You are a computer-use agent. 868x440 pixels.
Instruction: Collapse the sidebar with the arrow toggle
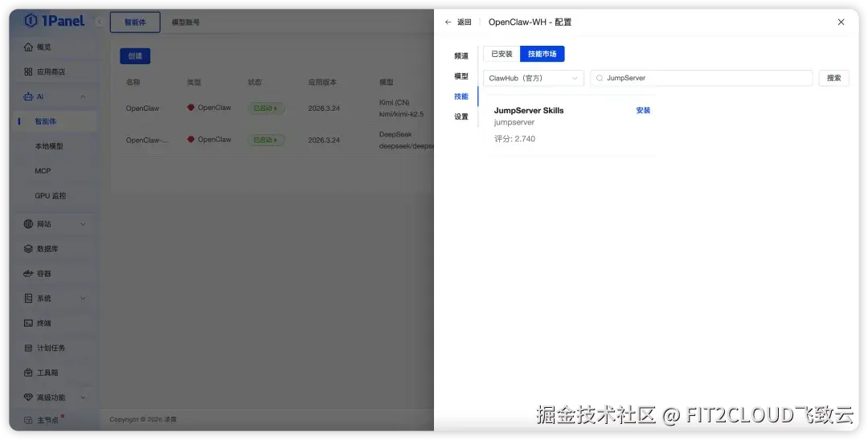coord(99,22)
